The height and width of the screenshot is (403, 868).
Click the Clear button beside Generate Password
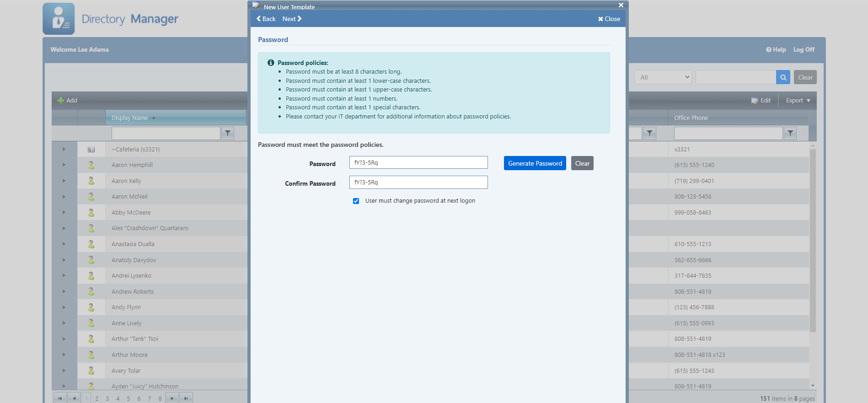582,163
